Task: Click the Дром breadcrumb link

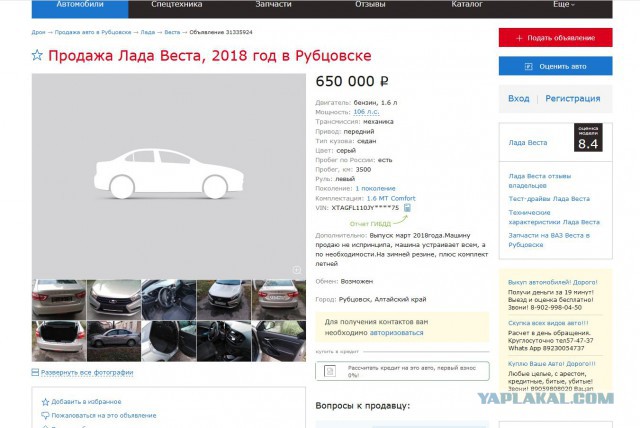Action: 38,32
